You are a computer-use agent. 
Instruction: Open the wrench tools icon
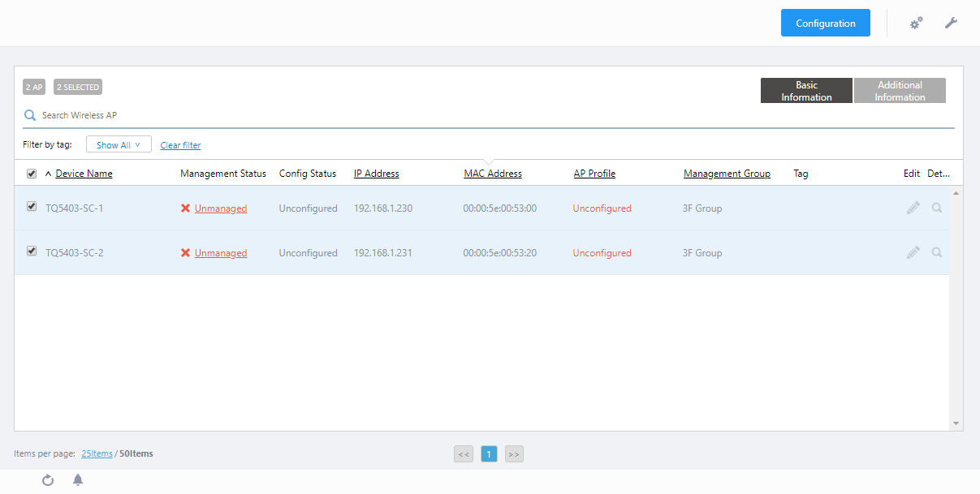coord(951,24)
